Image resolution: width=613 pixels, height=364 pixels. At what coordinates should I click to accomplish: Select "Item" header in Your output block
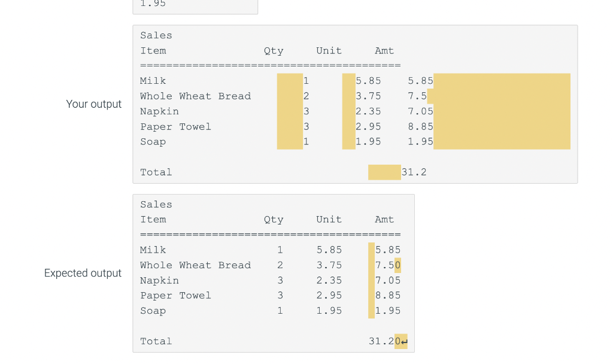point(153,50)
